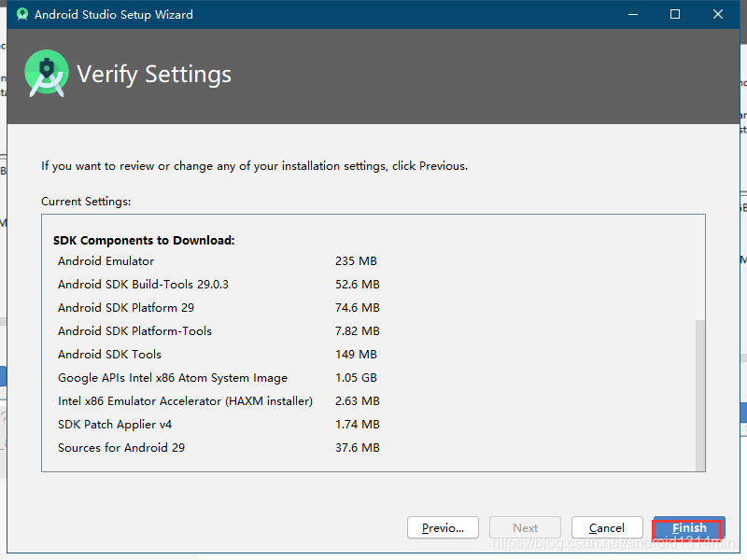Select 'SDK Patch Applier v4' entry
747x560 pixels.
[114, 425]
